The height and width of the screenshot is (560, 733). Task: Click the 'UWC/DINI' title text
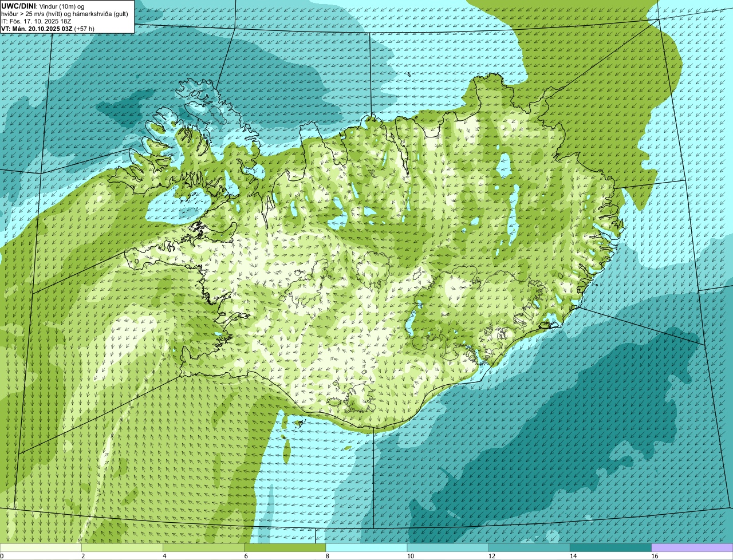click(x=18, y=6)
